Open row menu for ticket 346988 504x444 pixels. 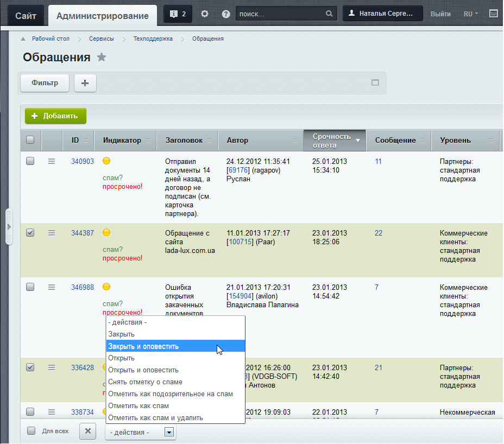[x=52, y=287]
